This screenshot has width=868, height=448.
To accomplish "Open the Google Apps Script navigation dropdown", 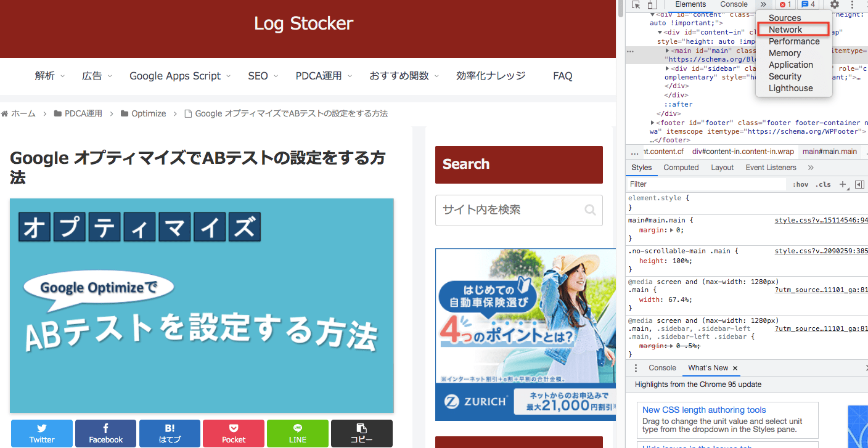I will pyautogui.click(x=179, y=76).
